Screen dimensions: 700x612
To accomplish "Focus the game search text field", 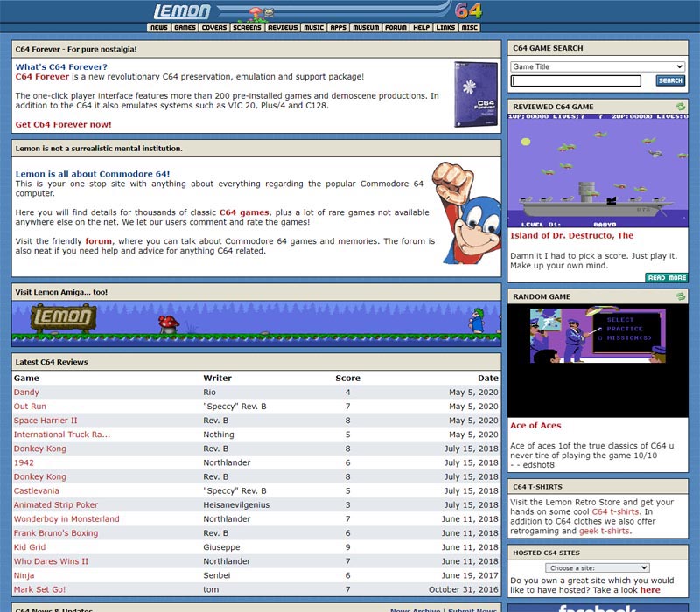I will coord(576,80).
